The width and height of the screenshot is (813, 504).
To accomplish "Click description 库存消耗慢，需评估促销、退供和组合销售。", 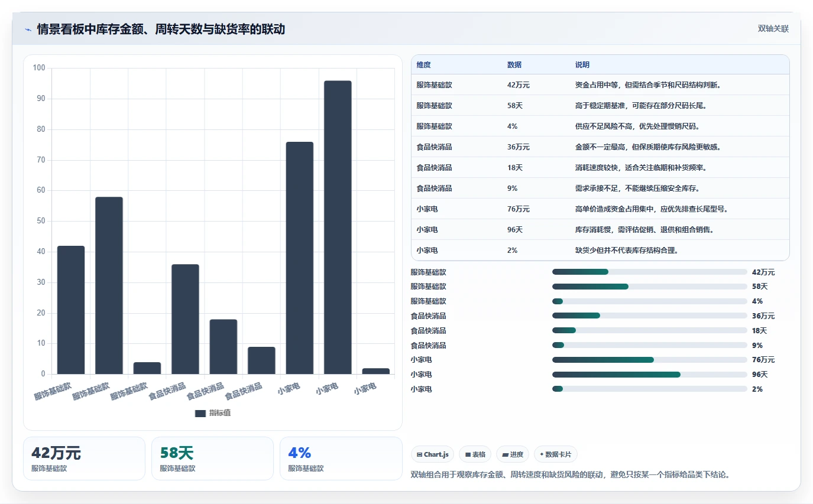I will point(644,230).
